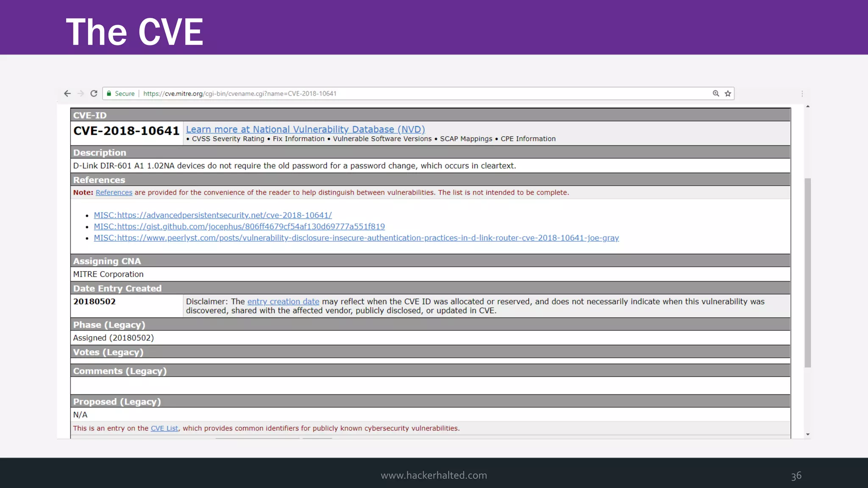This screenshot has width=868, height=488.
Task: Open Learn more at National Vulnerability Database link
Action: [305, 129]
